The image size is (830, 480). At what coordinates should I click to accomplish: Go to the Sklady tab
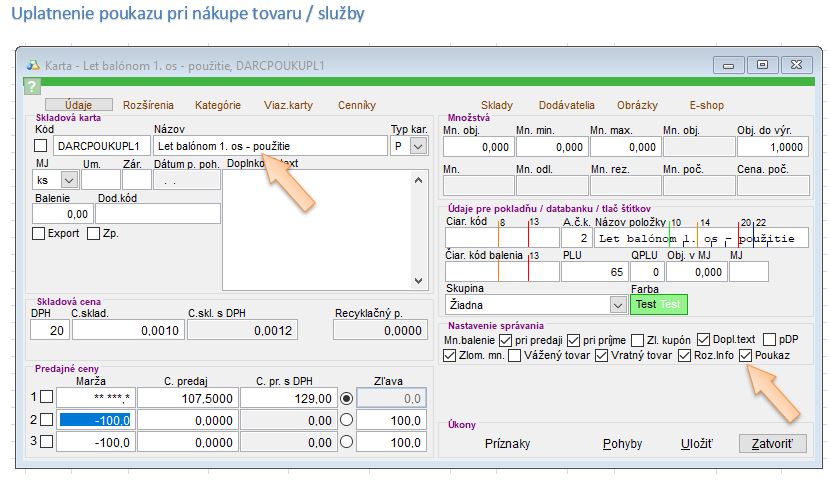pos(496,105)
